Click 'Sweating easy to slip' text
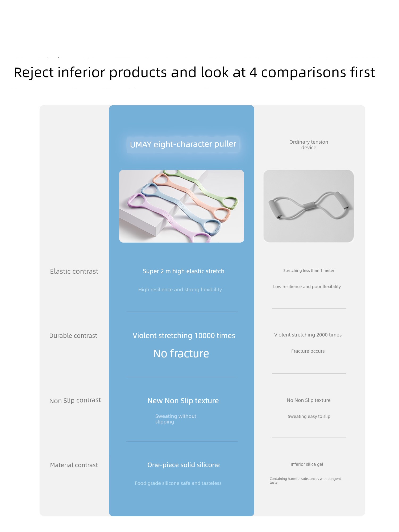 point(309,417)
